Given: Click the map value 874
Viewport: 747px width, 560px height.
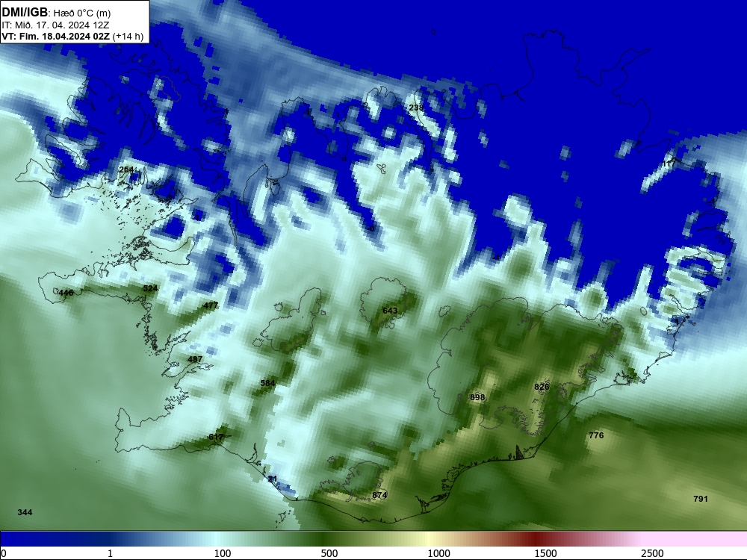Looking at the screenshot, I should click(379, 495).
